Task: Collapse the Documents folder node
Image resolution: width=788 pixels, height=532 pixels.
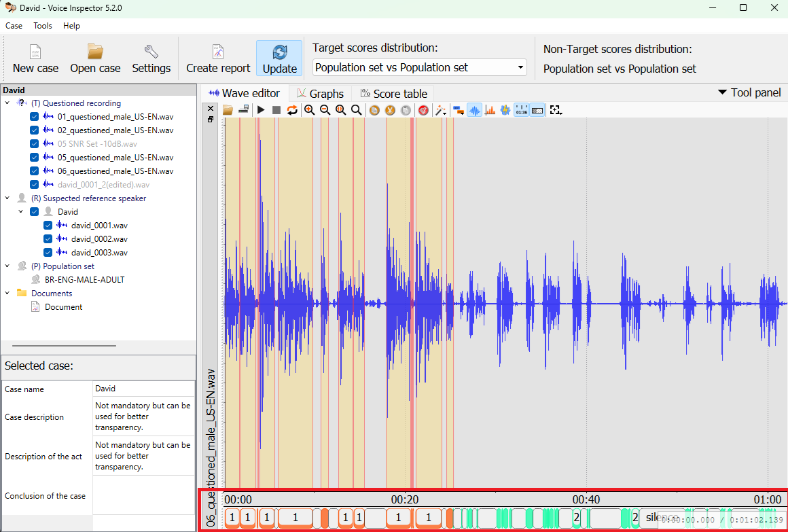Action: coord(7,293)
